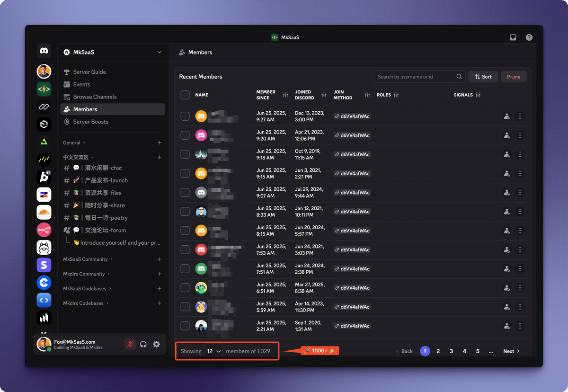
Task: Open Join Method column filter icon
Action: 367,95
